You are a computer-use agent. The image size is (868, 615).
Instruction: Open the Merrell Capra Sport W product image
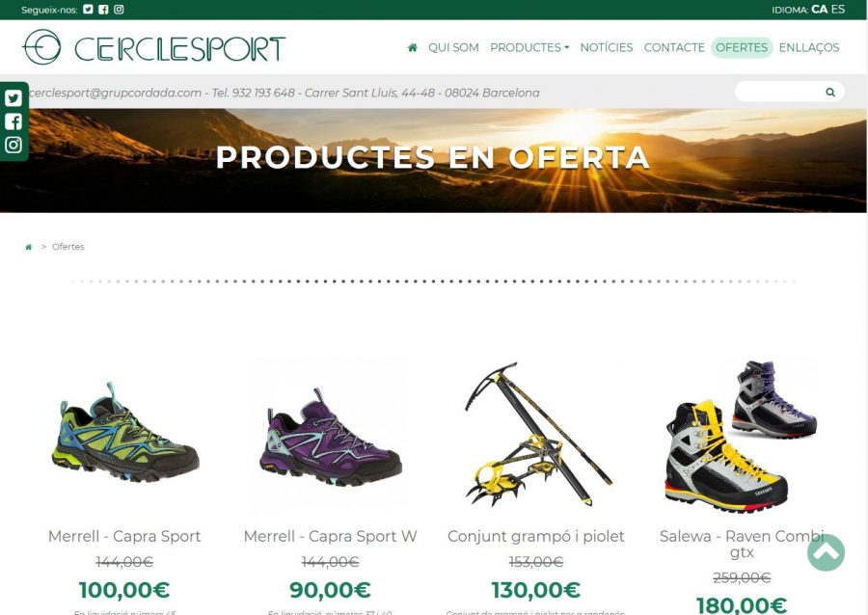click(x=331, y=438)
